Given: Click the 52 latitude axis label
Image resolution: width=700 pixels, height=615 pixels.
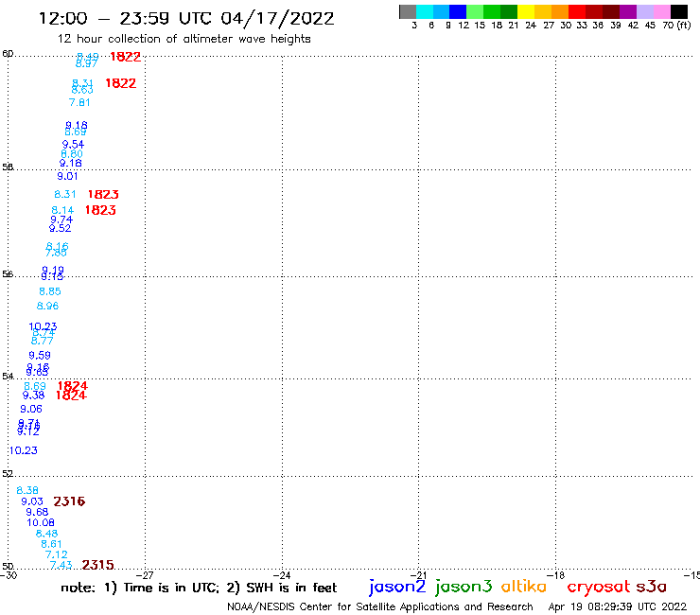Looking at the screenshot, I should pos(8,474).
